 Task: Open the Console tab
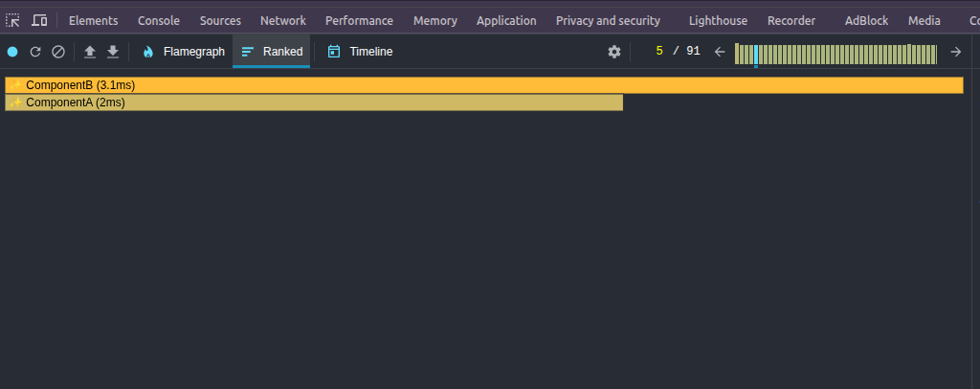click(x=159, y=20)
